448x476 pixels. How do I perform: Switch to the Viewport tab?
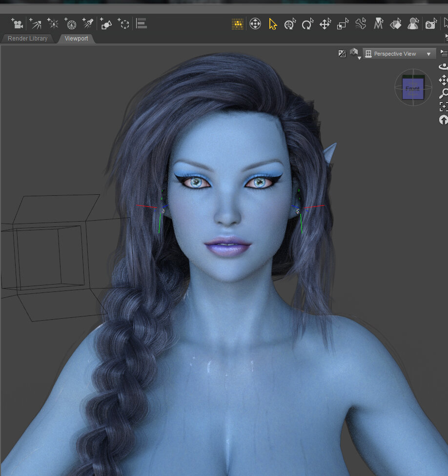76,39
